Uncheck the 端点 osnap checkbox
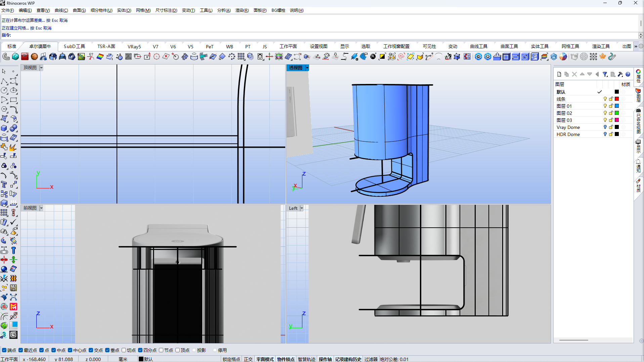This screenshot has width=644, height=362. 4,350
